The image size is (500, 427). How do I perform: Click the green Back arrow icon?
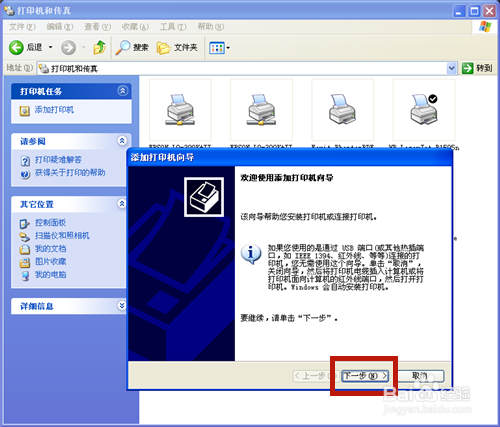coord(16,48)
